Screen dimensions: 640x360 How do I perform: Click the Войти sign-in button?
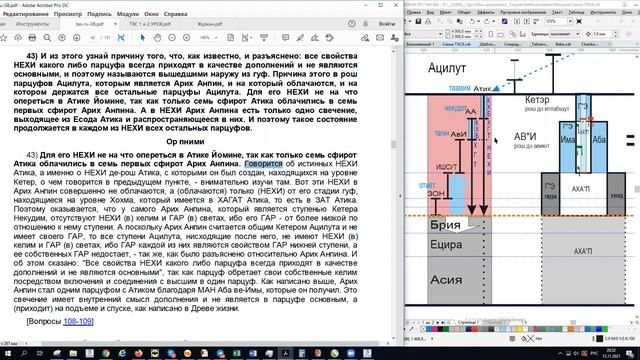[387, 24]
